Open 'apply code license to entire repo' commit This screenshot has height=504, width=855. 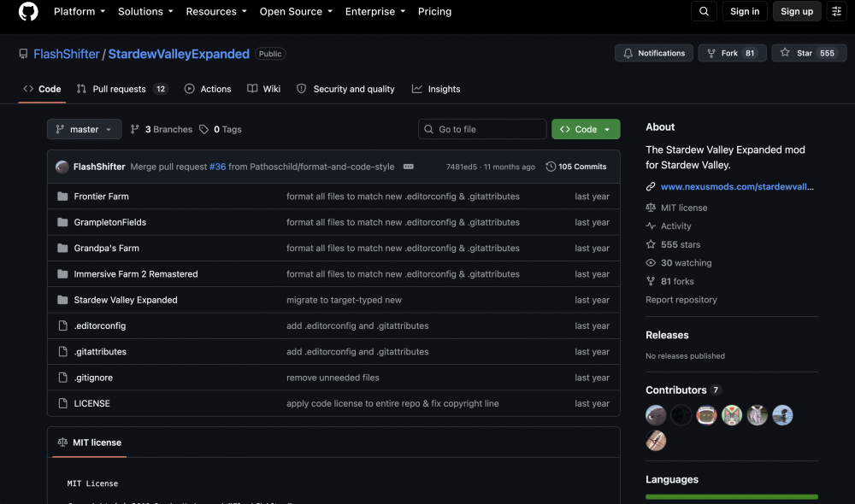pyautogui.click(x=392, y=403)
